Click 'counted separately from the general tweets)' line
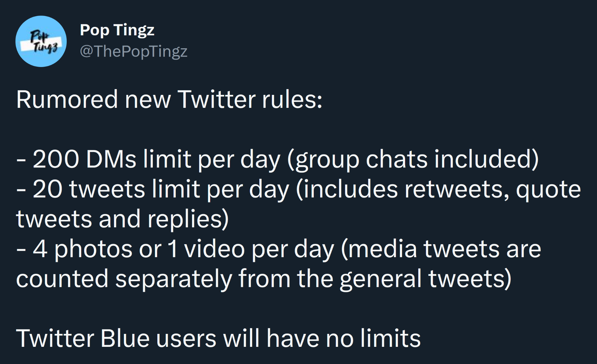This screenshot has height=364, width=597. click(x=264, y=279)
